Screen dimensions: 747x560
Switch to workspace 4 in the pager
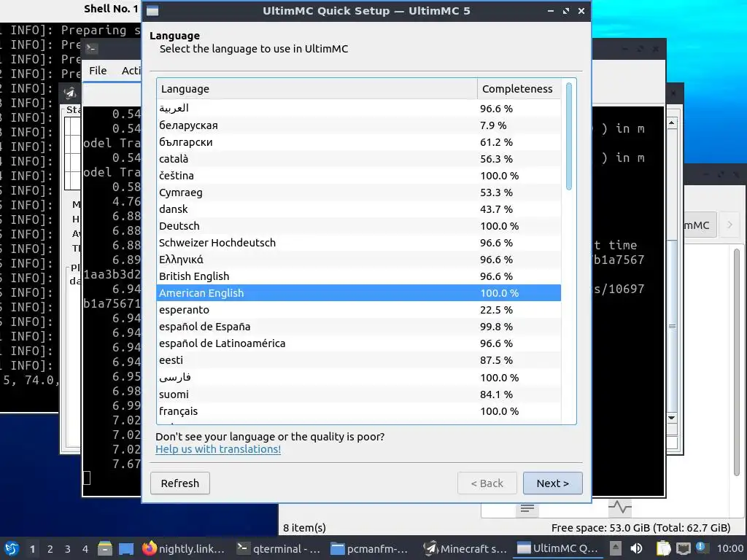(85, 549)
